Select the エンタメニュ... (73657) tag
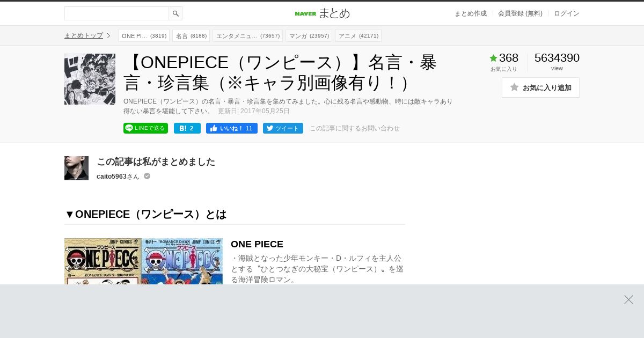Viewport: 644px width, 338px height. (248, 35)
